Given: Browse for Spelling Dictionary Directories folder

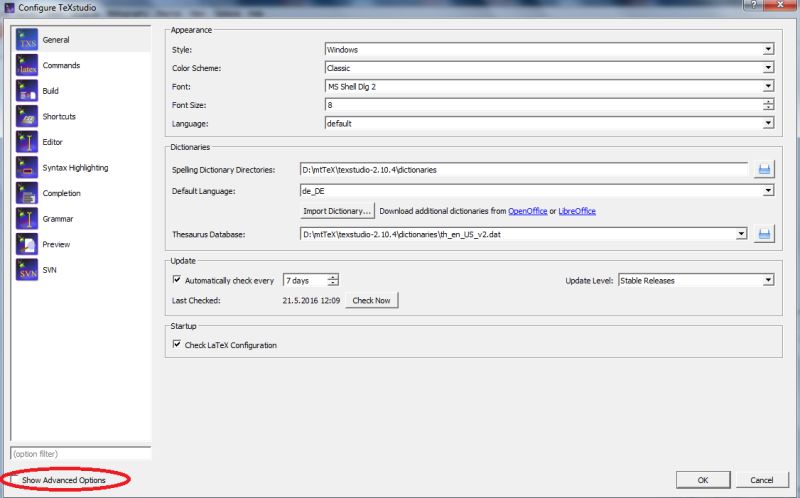Looking at the screenshot, I should (x=764, y=169).
